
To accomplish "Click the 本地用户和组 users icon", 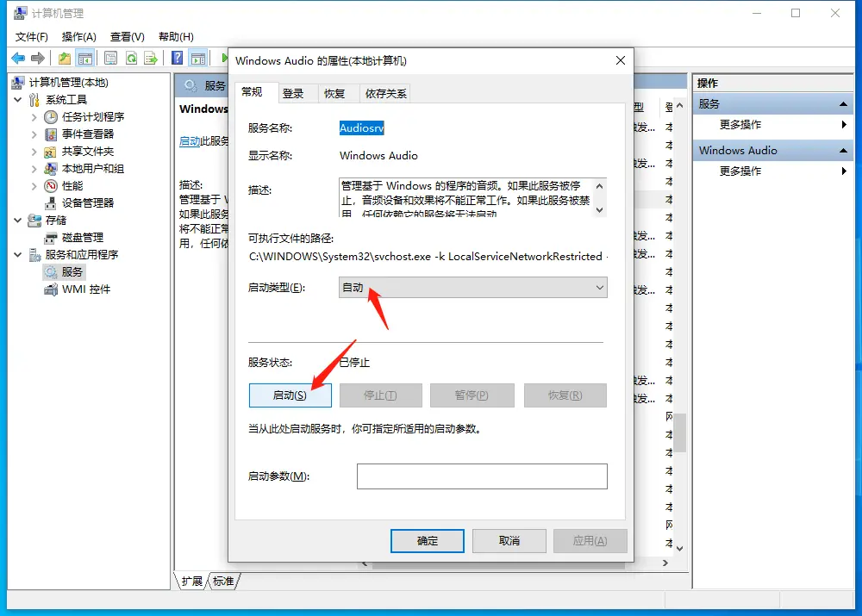I will pyautogui.click(x=51, y=169).
